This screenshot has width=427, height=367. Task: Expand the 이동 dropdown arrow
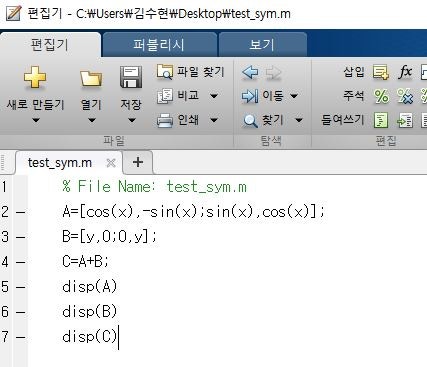point(294,96)
